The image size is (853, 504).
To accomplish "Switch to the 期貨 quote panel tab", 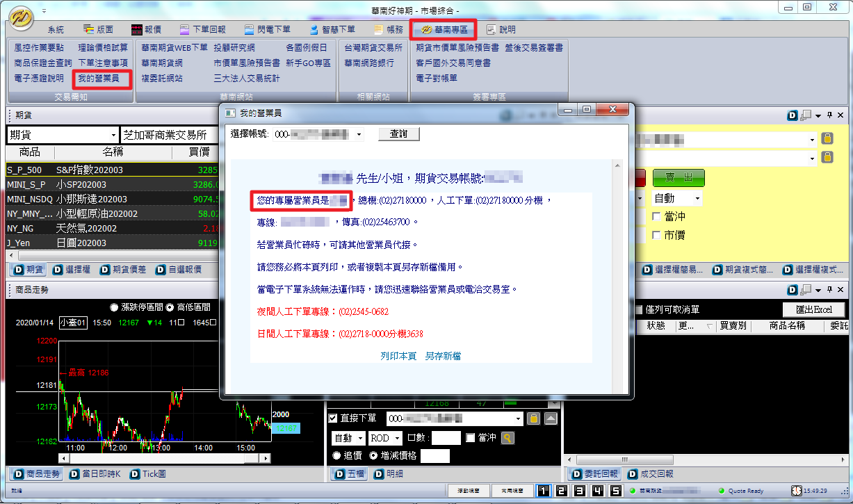I will (29, 270).
